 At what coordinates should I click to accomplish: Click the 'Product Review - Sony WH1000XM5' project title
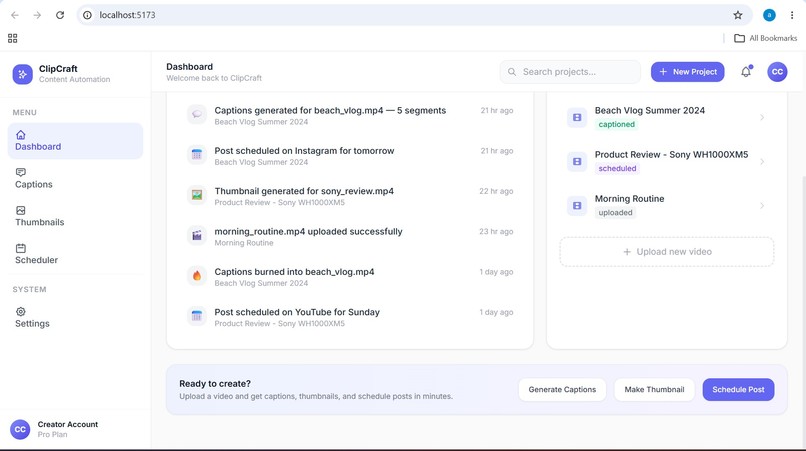pyautogui.click(x=671, y=154)
